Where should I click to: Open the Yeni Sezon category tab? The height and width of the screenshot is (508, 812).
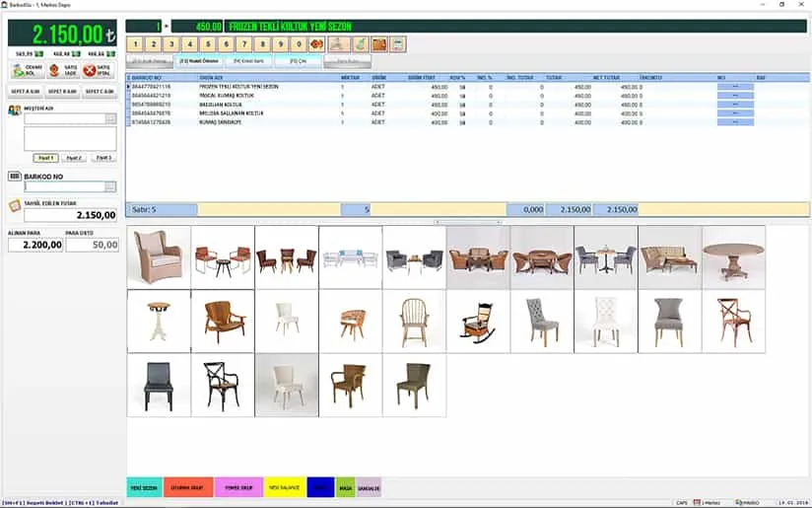pos(145,487)
